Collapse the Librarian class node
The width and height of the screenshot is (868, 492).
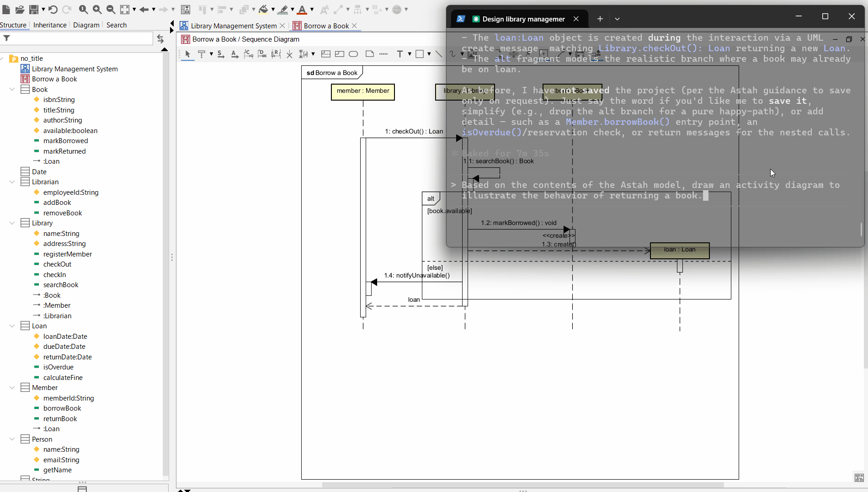point(12,182)
